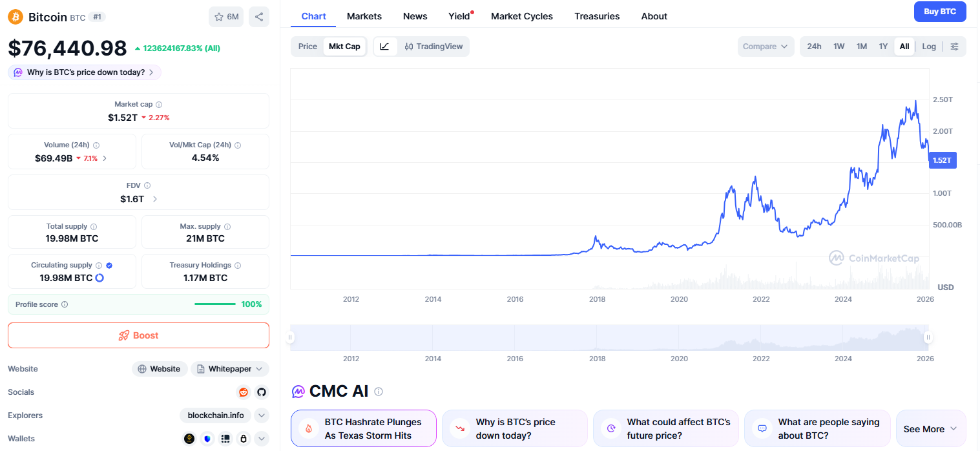Screen dimensions: 980x451
Task: Open the Market Cycles tab
Action: [521, 16]
